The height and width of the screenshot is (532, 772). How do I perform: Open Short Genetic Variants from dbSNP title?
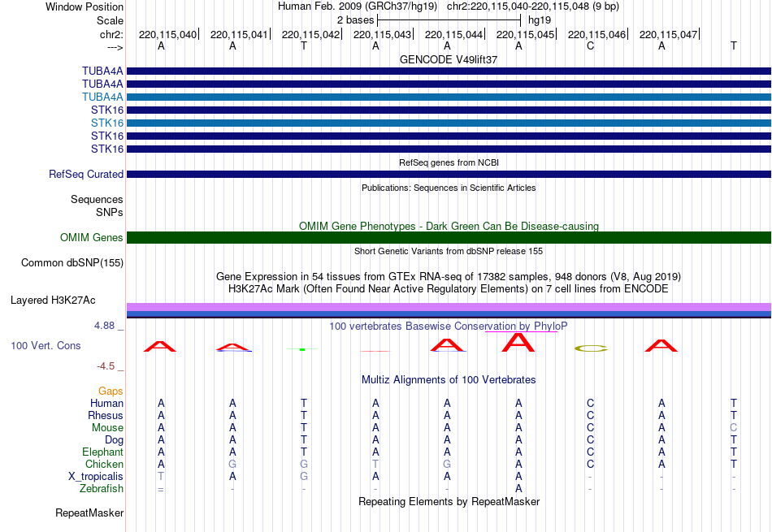point(449,251)
